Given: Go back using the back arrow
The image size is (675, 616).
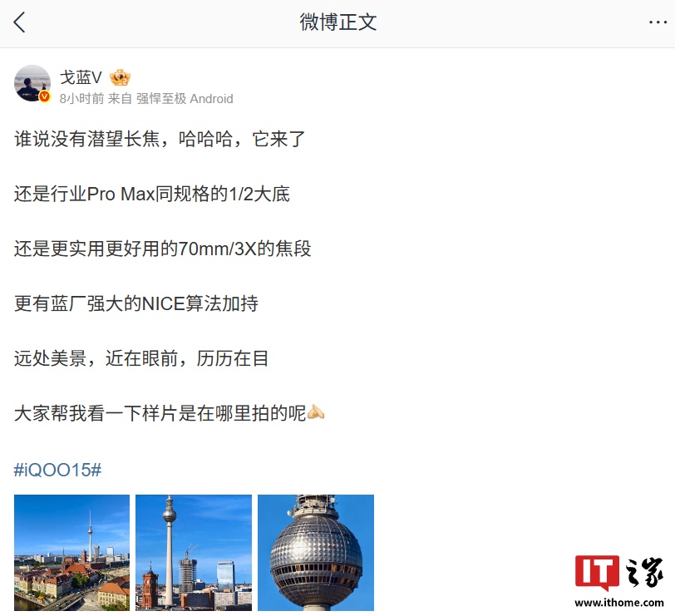Looking at the screenshot, I should (19, 22).
